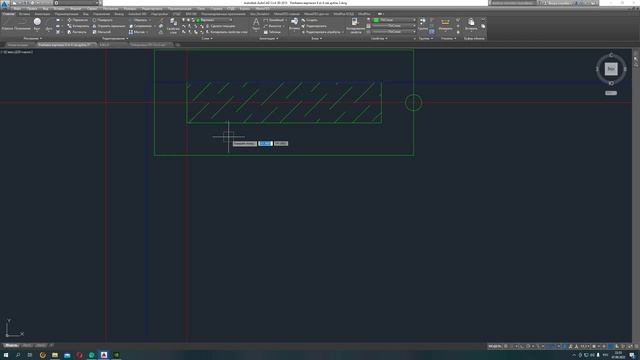The height and width of the screenshot is (360, 640).
Task: Choose the Stretch (Растянуть) tool
Action: click(x=78, y=32)
